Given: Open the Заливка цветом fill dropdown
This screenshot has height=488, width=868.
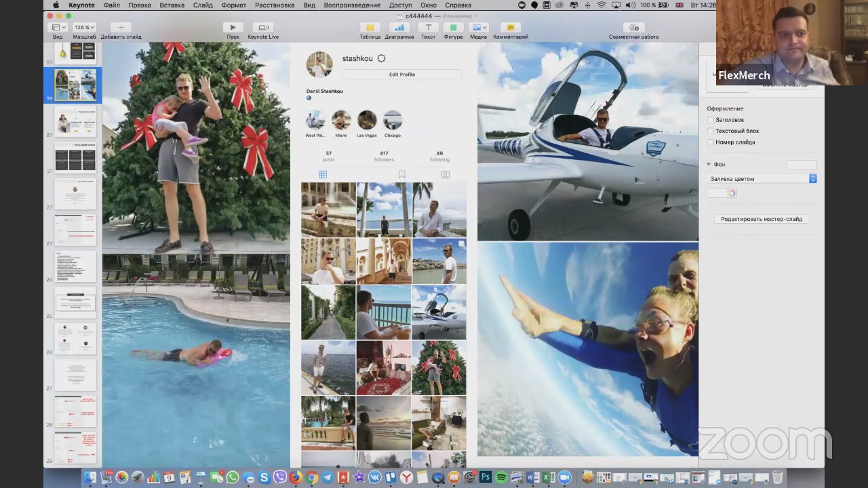Looking at the screenshot, I should [x=762, y=179].
